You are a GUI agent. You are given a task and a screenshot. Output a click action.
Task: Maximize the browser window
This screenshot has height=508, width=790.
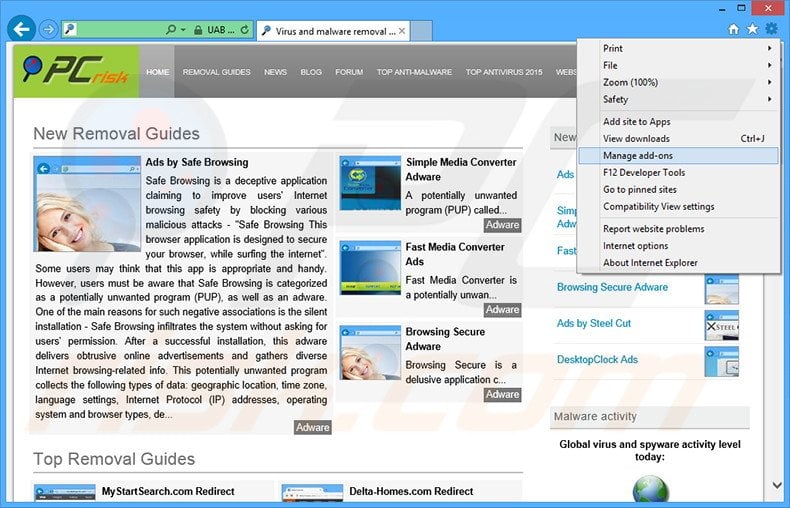tap(741, 8)
